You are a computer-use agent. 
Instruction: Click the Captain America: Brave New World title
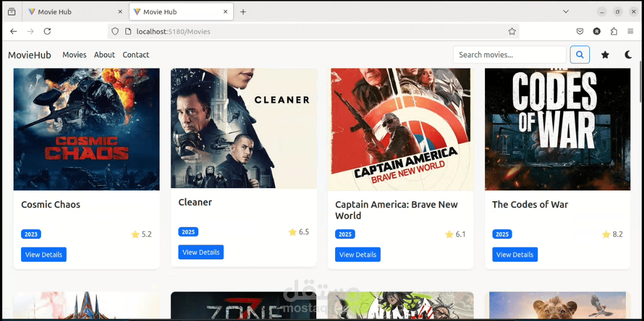pyautogui.click(x=396, y=210)
